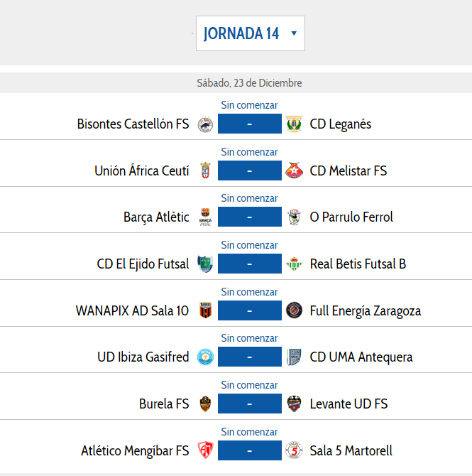
Task: Click the Full Energía Zaragoza crest
Action: click(x=294, y=310)
